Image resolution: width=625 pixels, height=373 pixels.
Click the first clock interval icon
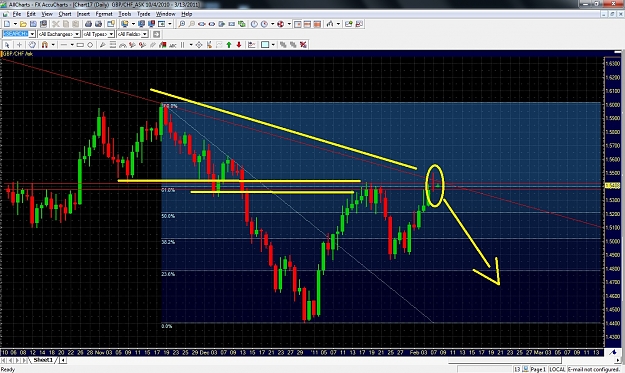(254, 24)
